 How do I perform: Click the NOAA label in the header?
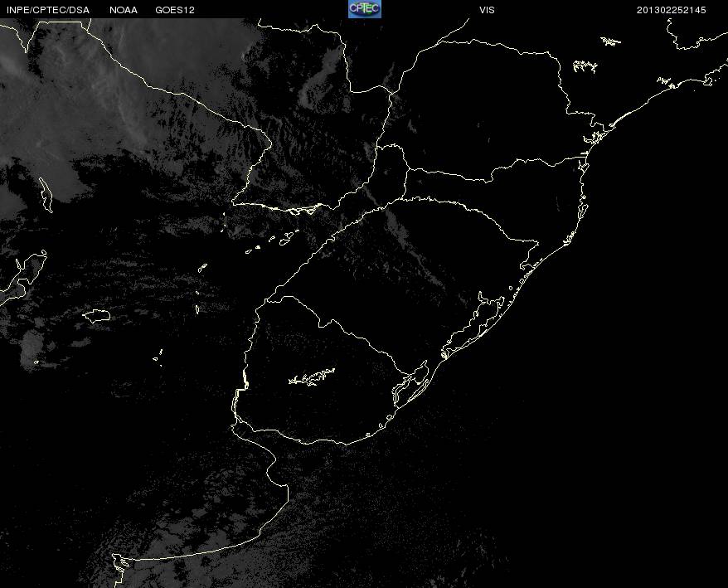pyautogui.click(x=124, y=10)
